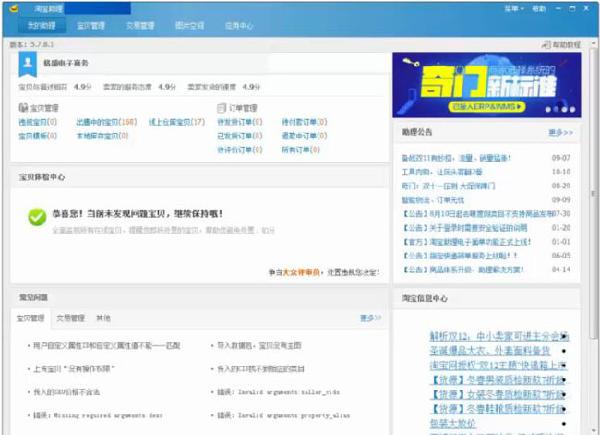Screen dimensions: 600x435
Task: Select 交易管理 tab under 常见问题
Action: pyautogui.click(x=70, y=319)
